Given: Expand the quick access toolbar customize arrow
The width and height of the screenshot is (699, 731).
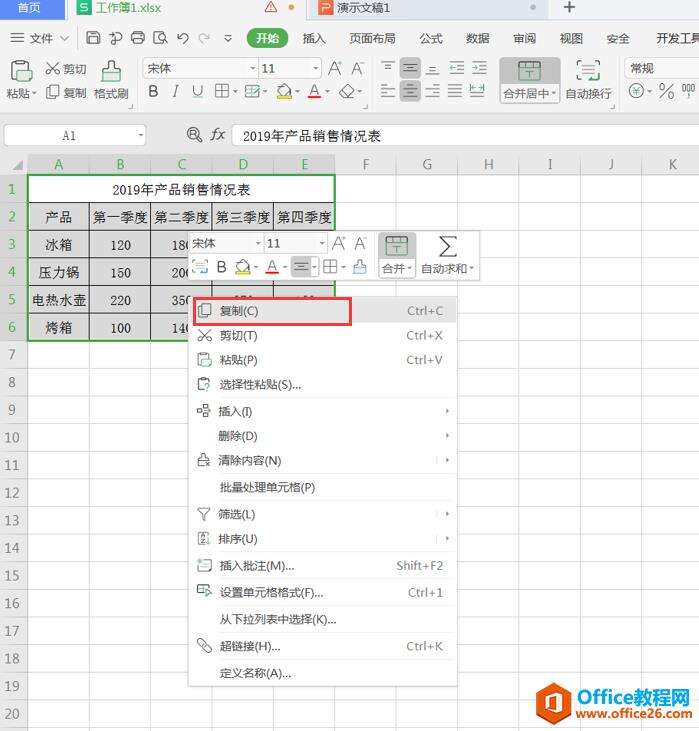Looking at the screenshot, I should tap(228, 38).
